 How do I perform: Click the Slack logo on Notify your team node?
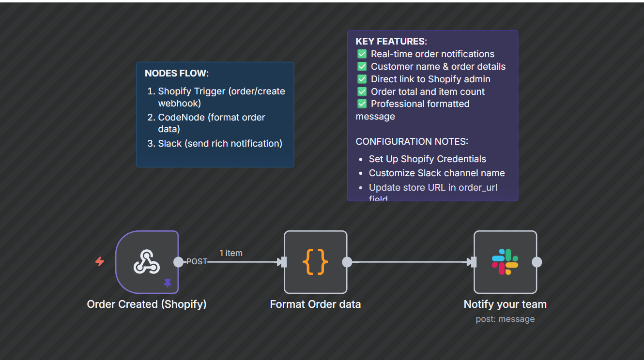pos(505,262)
